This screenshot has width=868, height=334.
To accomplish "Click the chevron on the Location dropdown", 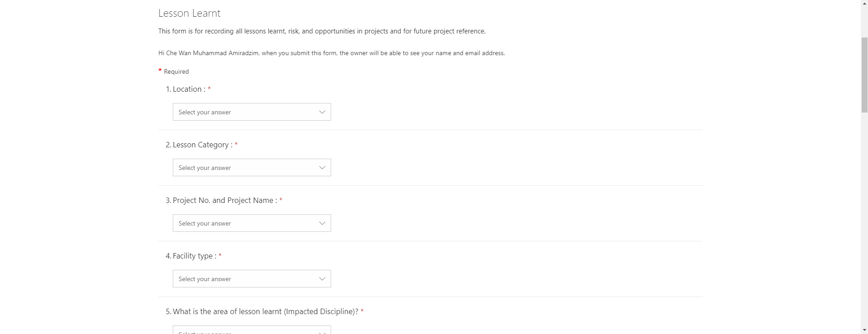I will (322, 112).
